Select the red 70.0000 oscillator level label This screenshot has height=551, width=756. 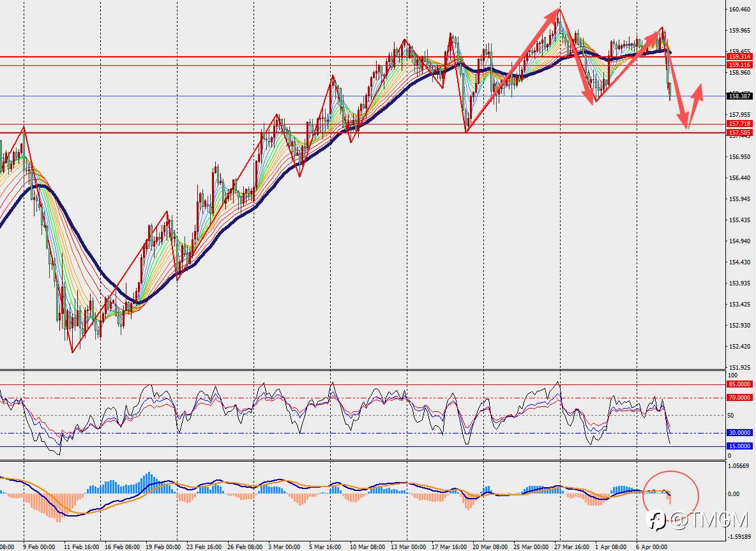[739, 398]
